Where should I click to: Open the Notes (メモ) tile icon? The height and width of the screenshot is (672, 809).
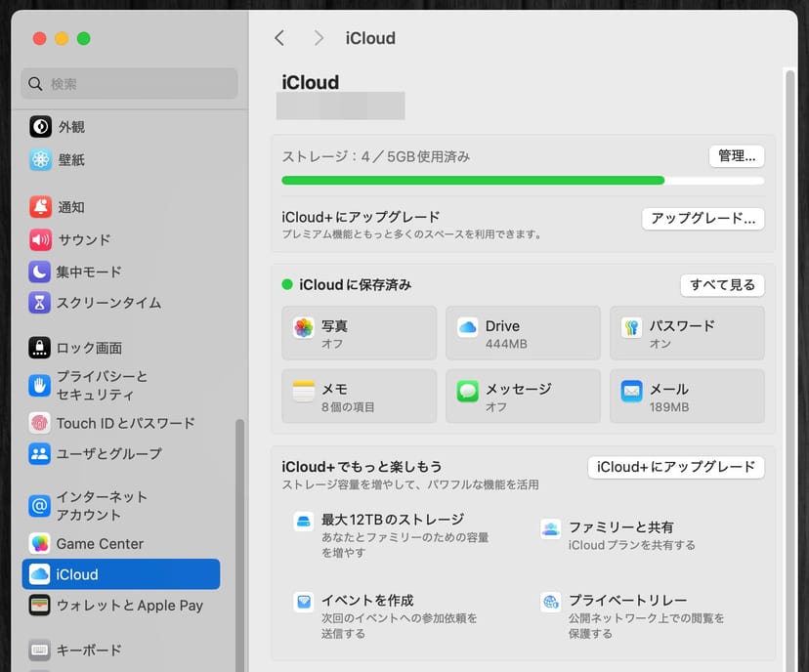tap(304, 392)
